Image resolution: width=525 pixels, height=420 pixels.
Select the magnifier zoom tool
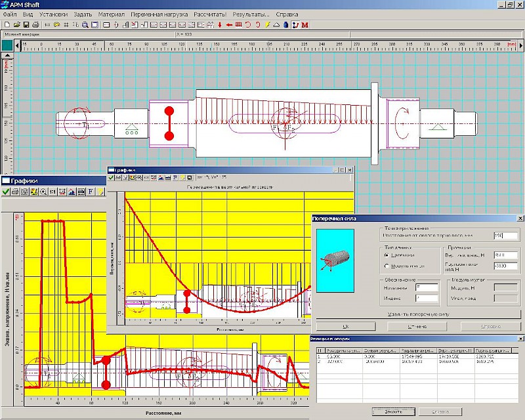[85, 25]
